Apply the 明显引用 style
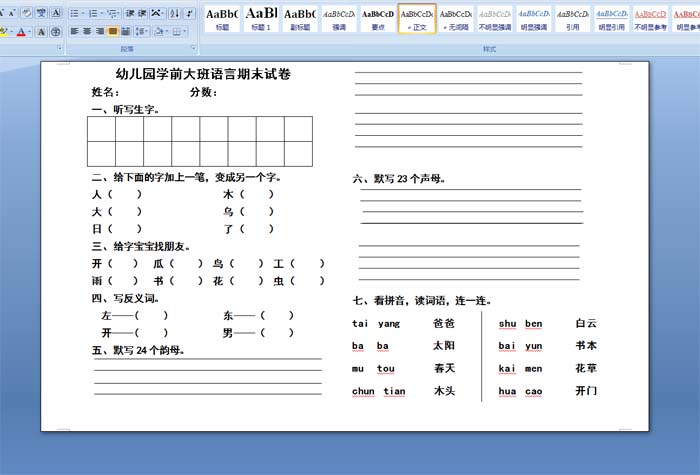 [x=612, y=18]
